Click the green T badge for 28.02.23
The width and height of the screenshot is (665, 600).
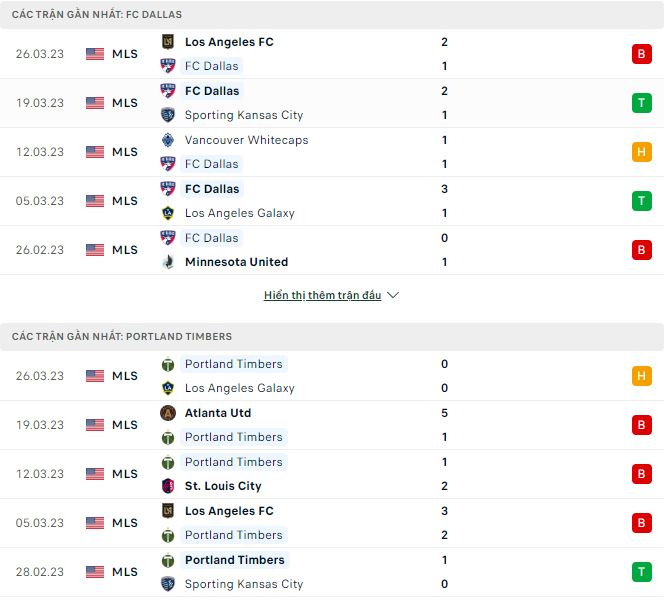click(x=641, y=572)
